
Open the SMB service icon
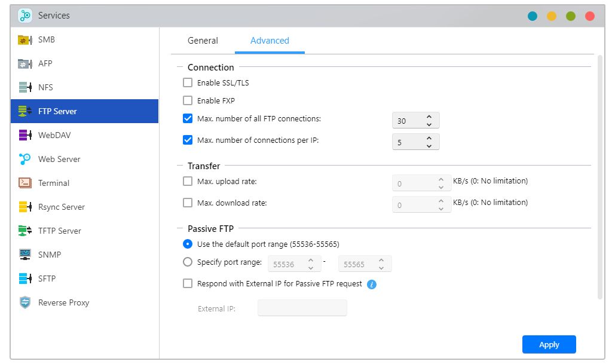pyautogui.click(x=25, y=40)
